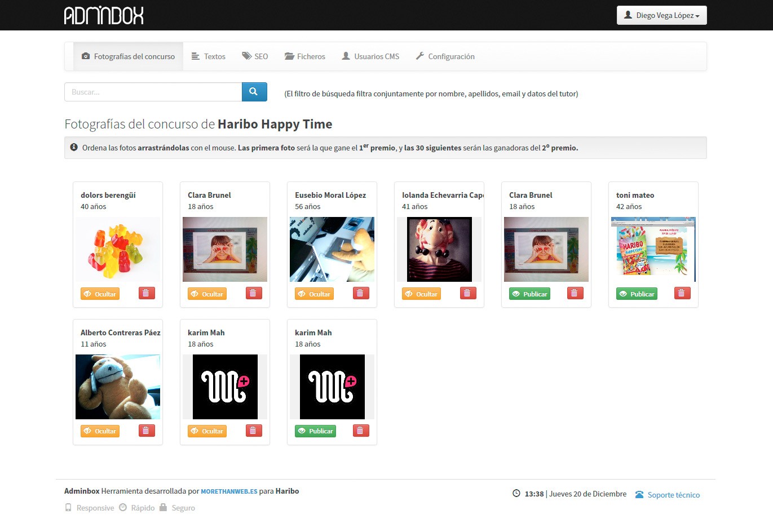Click the blue magnifier search button
773x532 pixels.
[254, 92]
